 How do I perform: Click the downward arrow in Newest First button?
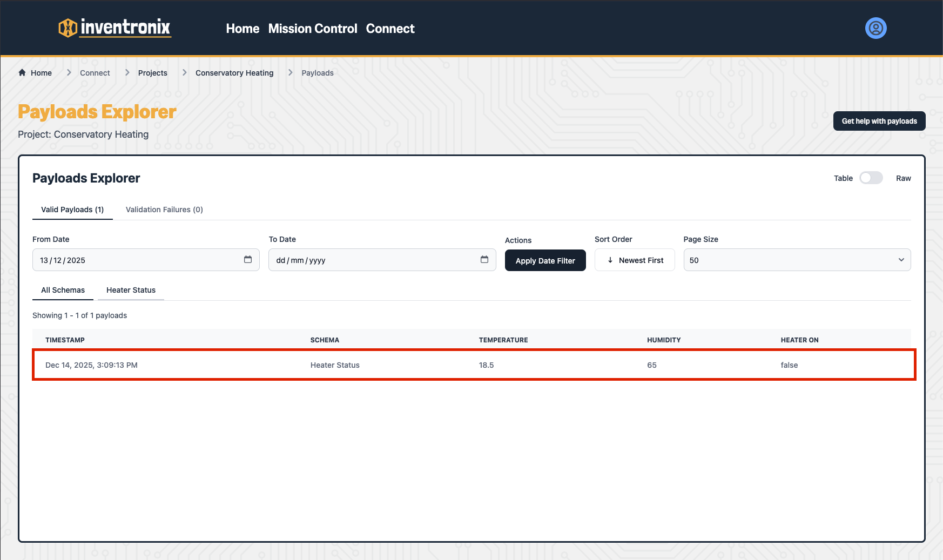[611, 260]
